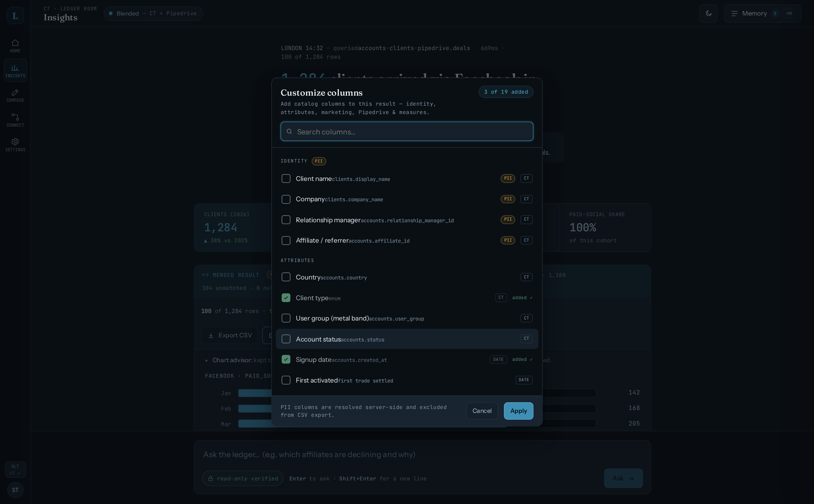Click the L logo in the sidebar
Viewport: 814px width, 504px height.
point(15,16)
